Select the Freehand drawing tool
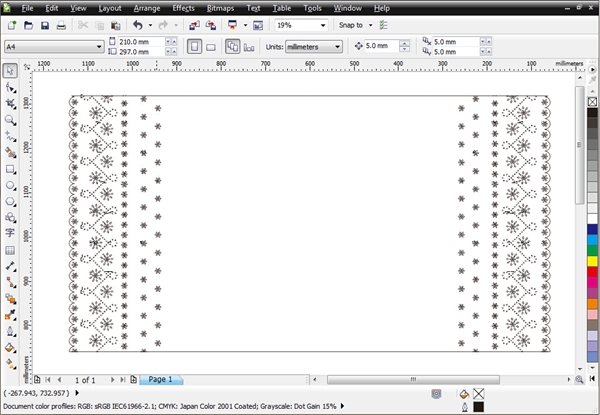Image resolution: width=600 pixels, height=415 pixels. pyautogui.click(x=10, y=136)
